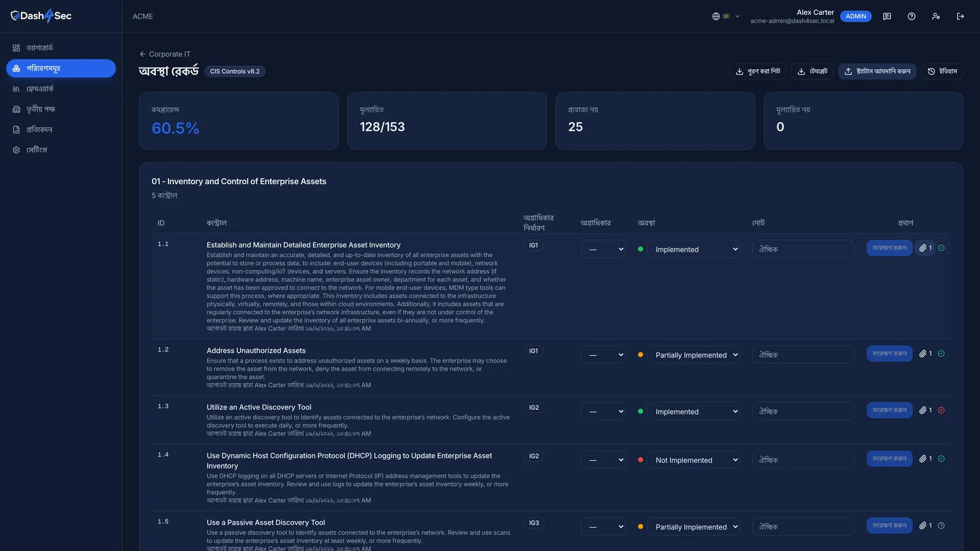Download the টেমপ্লেট file

tap(812, 72)
